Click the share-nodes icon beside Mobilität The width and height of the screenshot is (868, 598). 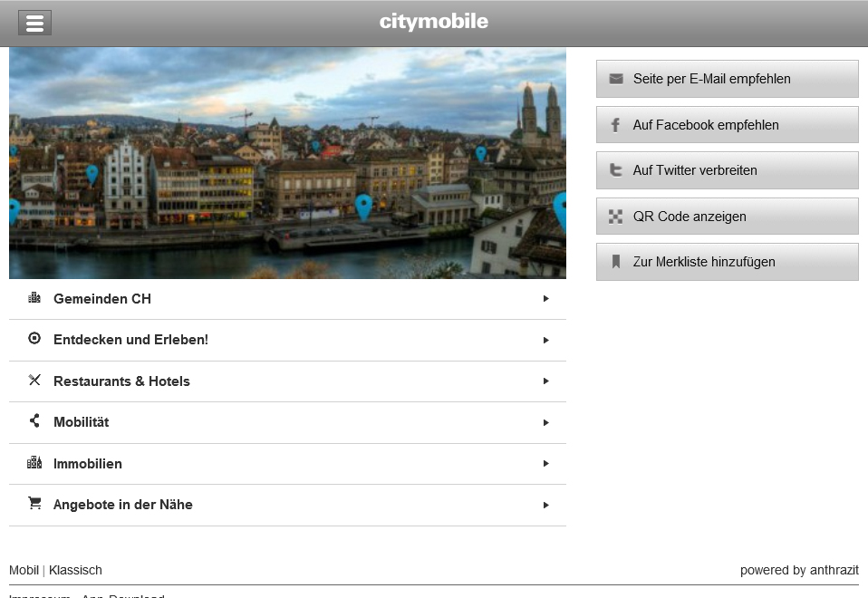[34, 420]
